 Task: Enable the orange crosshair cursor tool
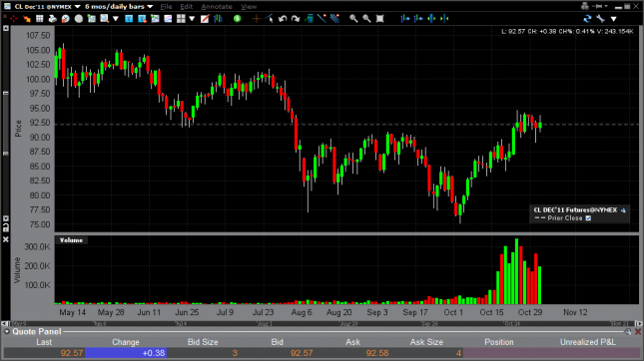(x=257, y=19)
